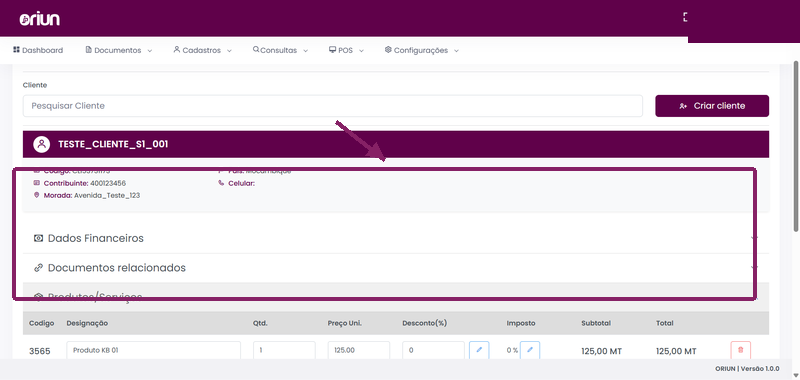Open the POS menu
Image resolution: width=800 pixels, height=380 pixels.
point(346,50)
